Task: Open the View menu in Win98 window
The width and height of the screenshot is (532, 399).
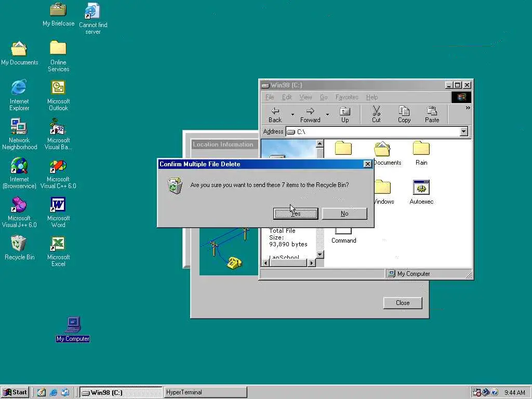Action: point(305,97)
